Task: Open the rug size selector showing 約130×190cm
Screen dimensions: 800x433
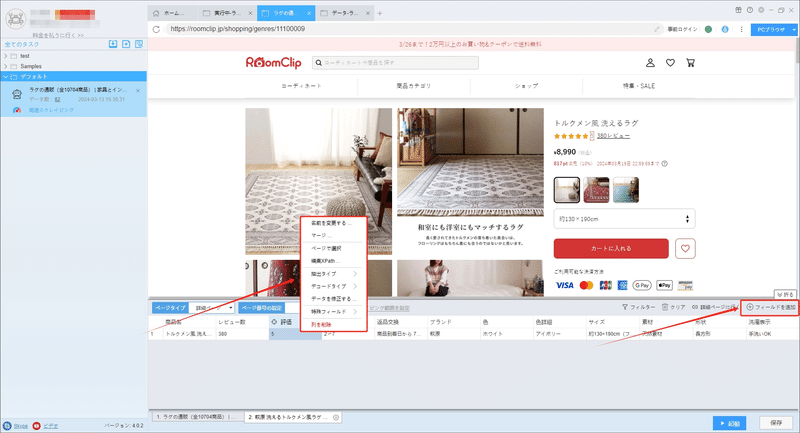Action: pos(624,219)
